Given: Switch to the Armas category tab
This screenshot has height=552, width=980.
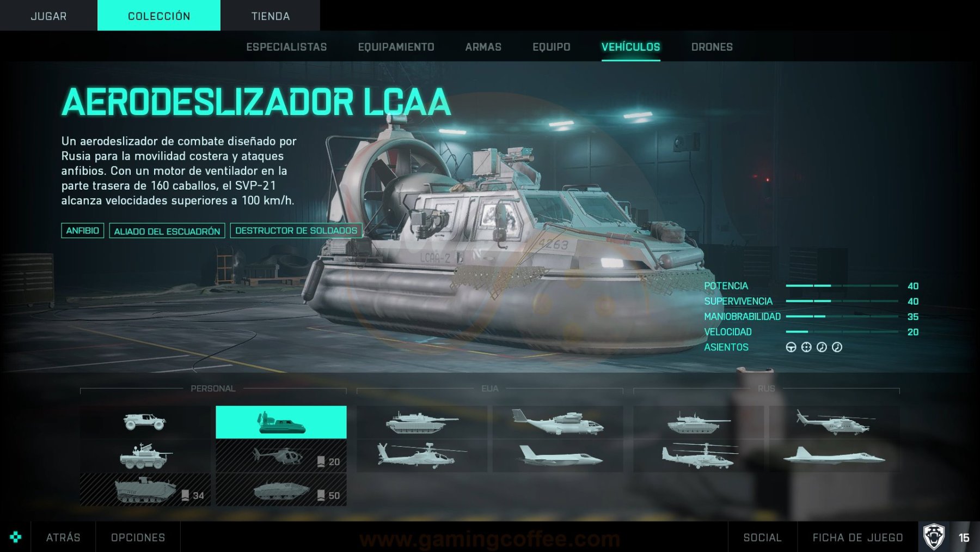Looking at the screenshot, I should coord(483,47).
